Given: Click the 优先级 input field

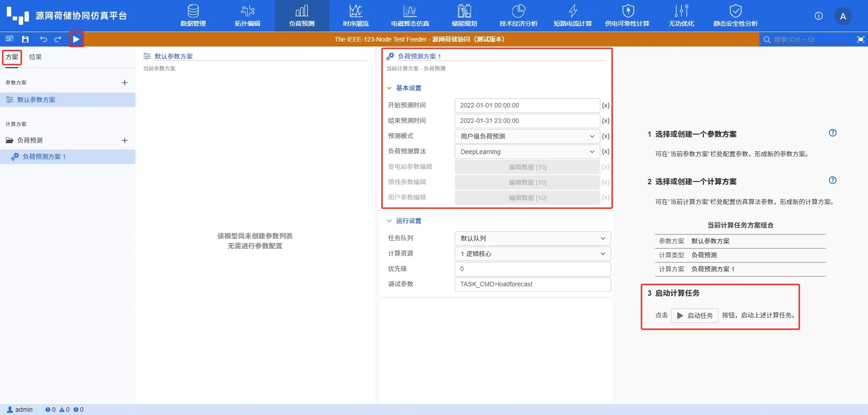Looking at the screenshot, I should click(533, 269).
